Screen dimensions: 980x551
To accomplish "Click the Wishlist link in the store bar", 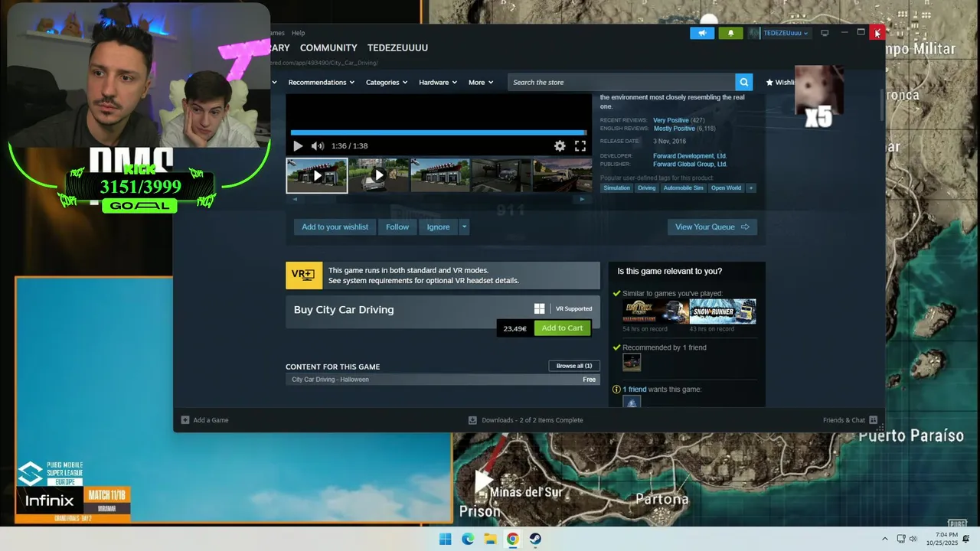I will [x=780, y=82].
